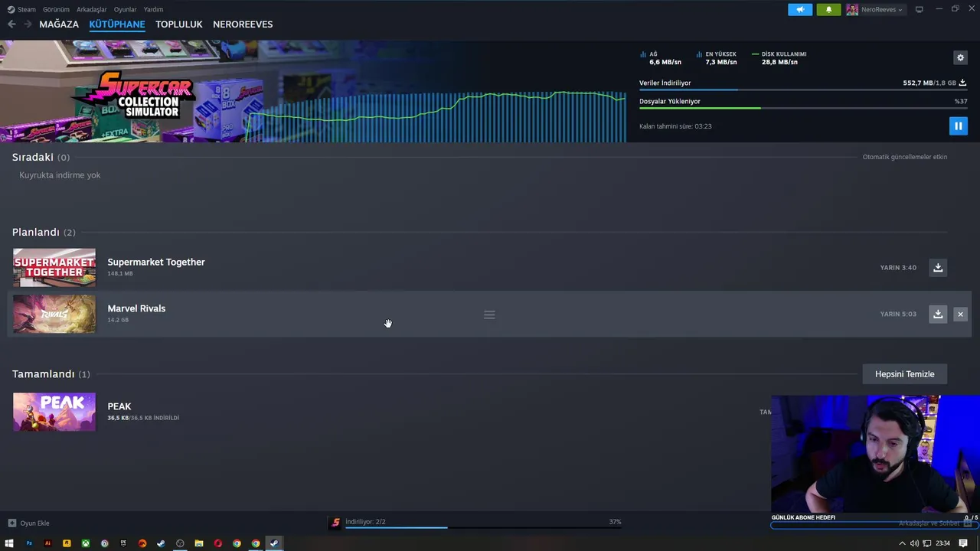Open the green notifications bell
The image size is (980, 551).
pos(828,10)
